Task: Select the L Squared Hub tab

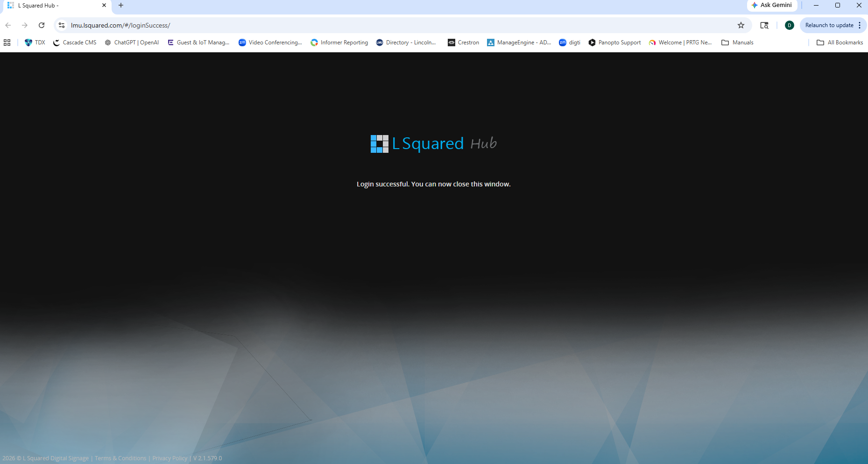Action: tap(56, 6)
